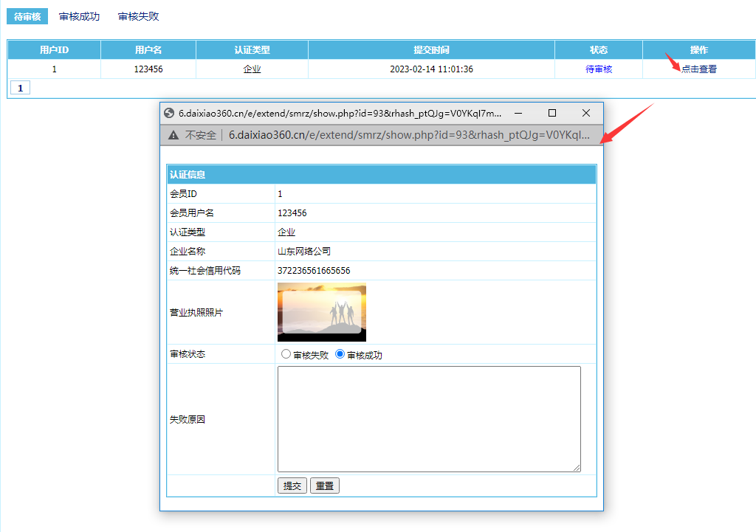Click the blue 待审核 status link
Image resolution: width=756 pixels, height=532 pixels.
point(599,69)
